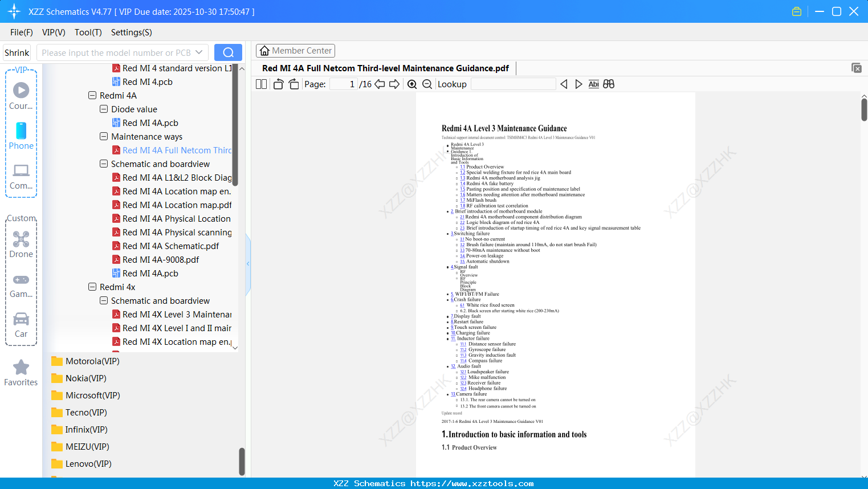The height and width of the screenshot is (489, 868).
Task: Select the Red MI 4A Full Netcom document tab
Action: [385, 68]
